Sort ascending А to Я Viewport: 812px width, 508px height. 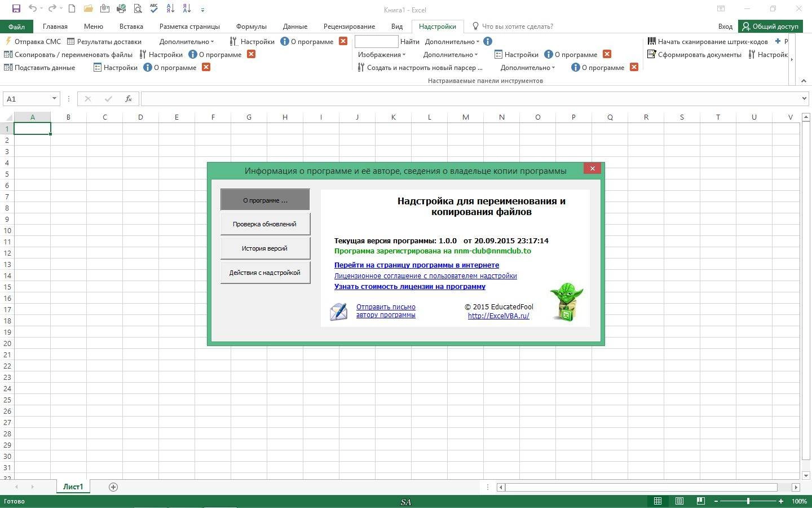171,8
